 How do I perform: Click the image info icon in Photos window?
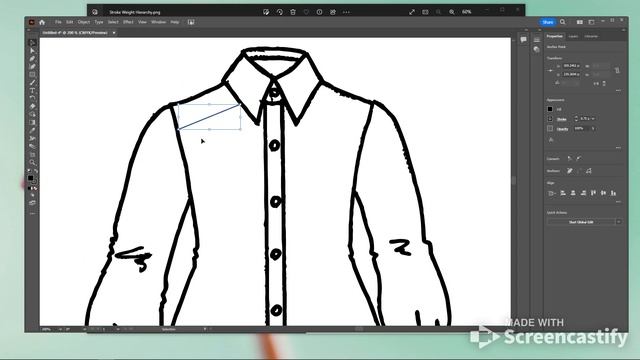click(x=320, y=12)
